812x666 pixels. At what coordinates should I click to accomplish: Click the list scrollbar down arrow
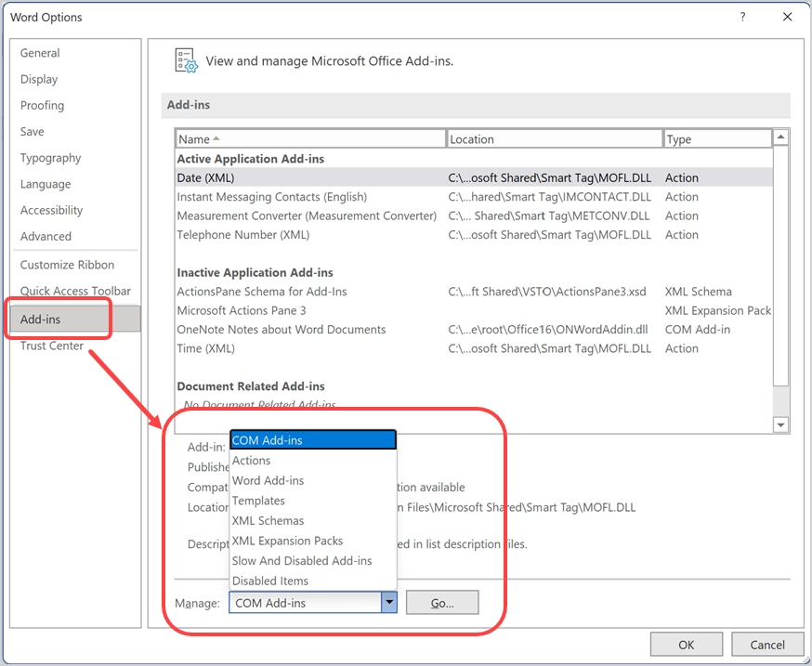(x=780, y=425)
